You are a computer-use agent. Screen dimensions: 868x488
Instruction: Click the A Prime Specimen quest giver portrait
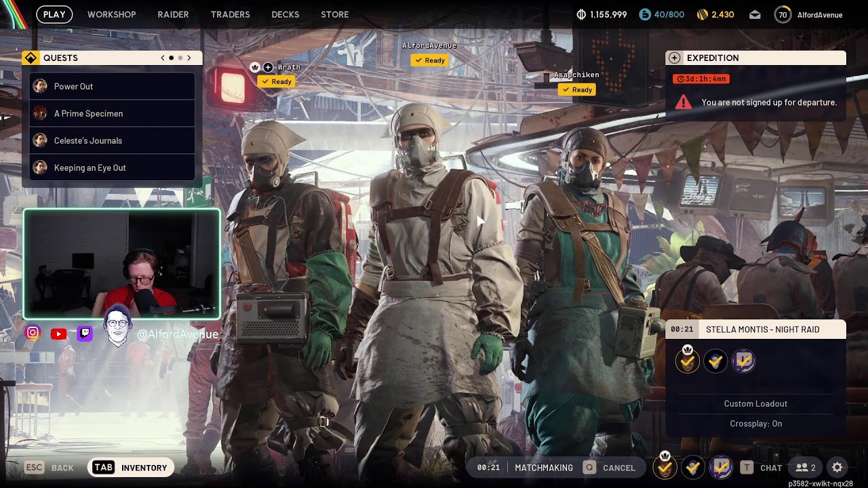(40, 113)
